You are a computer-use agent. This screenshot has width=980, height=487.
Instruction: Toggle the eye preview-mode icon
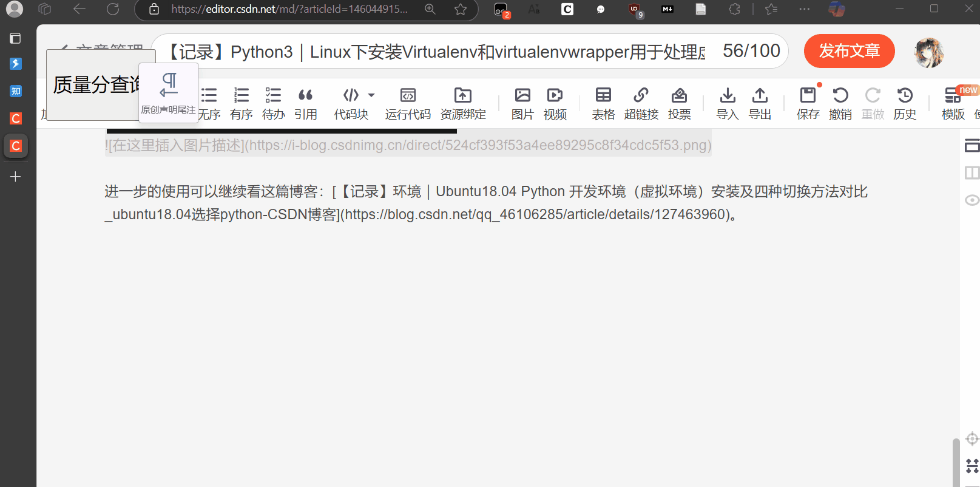972,200
